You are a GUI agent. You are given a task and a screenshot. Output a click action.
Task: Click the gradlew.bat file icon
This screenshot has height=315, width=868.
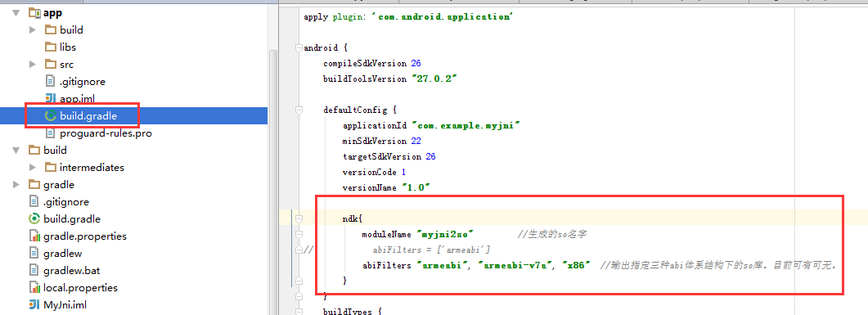(x=34, y=271)
